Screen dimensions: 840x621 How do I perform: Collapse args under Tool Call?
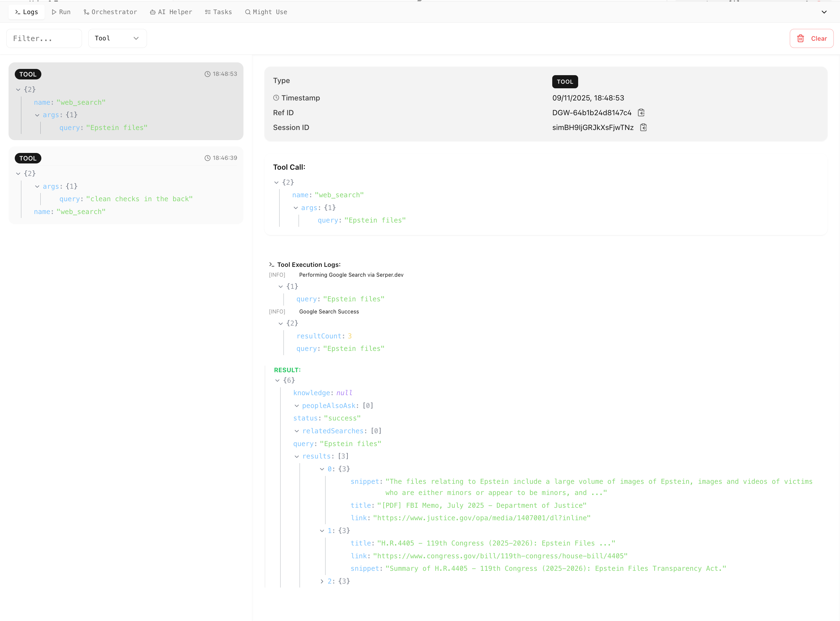pyautogui.click(x=296, y=208)
